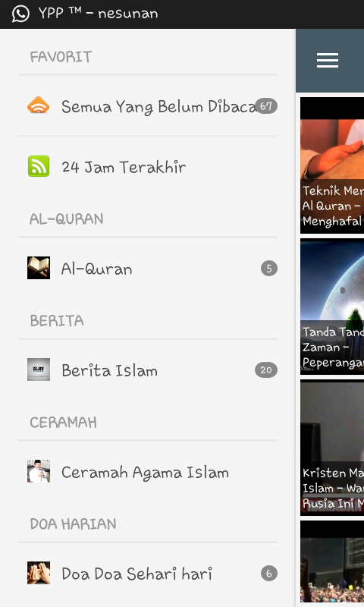The height and width of the screenshot is (607, 364).
Task: Click the praying hands Doa icon
Action: [38, 573]
